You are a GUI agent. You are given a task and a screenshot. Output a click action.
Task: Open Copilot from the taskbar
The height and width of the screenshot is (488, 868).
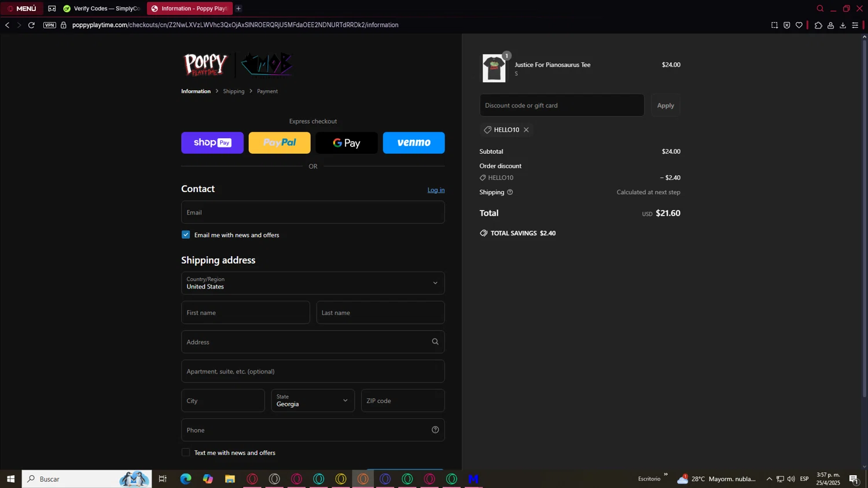[x=208, y=479]
